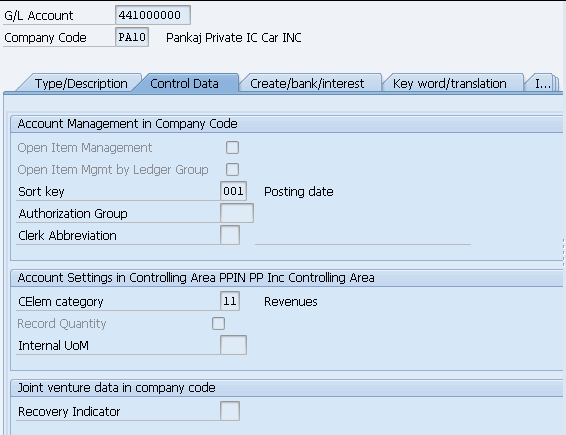Click 'Joint venture data in company code' header
The height and width of the screenshot is (435, 566).
point(116,388)
